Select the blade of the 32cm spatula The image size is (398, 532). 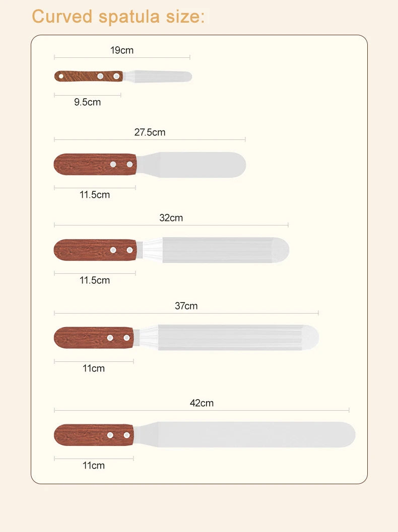coord(222,250)
